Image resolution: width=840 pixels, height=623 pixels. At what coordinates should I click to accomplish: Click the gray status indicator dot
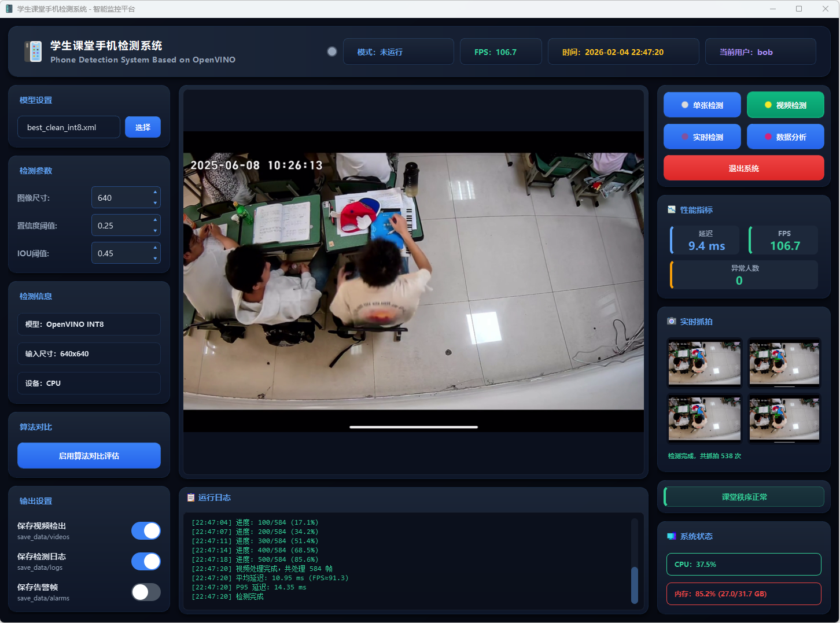332,51
